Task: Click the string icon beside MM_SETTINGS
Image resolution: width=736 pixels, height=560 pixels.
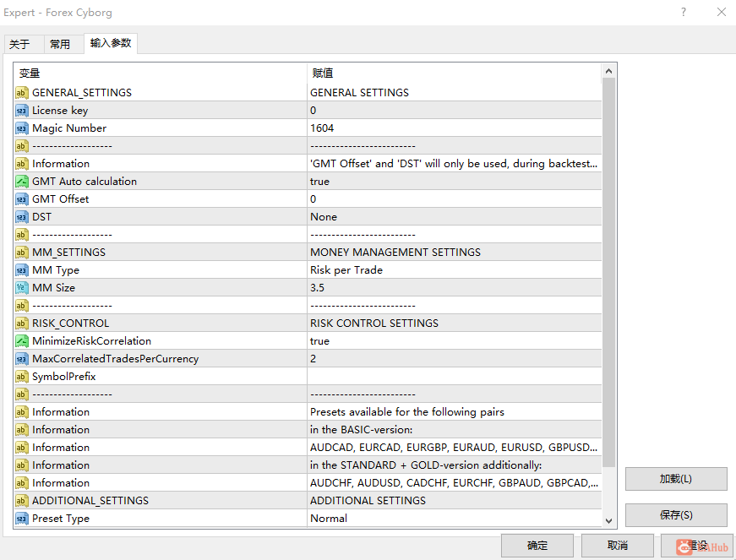Action: click(22, 253)
